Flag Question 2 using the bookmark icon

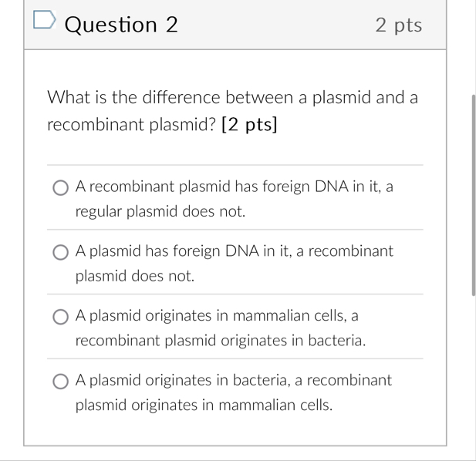[x=45, y=20]
